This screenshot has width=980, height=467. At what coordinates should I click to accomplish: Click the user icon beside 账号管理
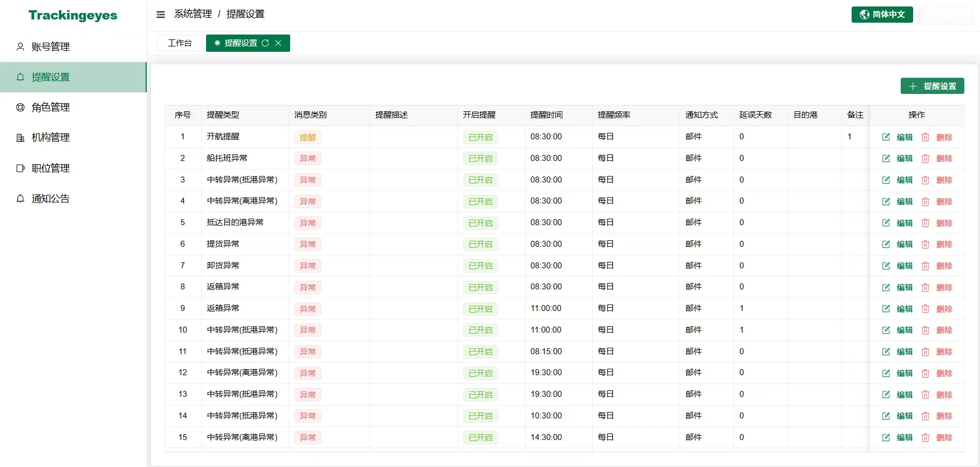click(20, 47)
